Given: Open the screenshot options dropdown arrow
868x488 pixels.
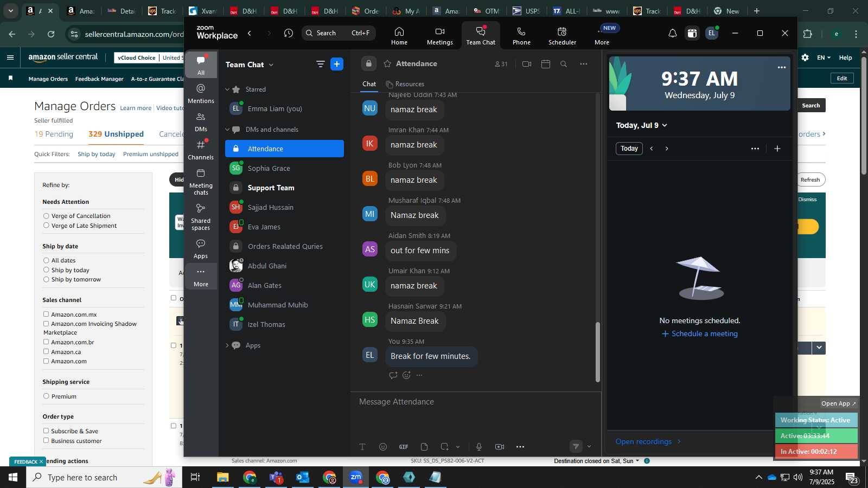Looking at the screenshot, I should coord(458,447).
